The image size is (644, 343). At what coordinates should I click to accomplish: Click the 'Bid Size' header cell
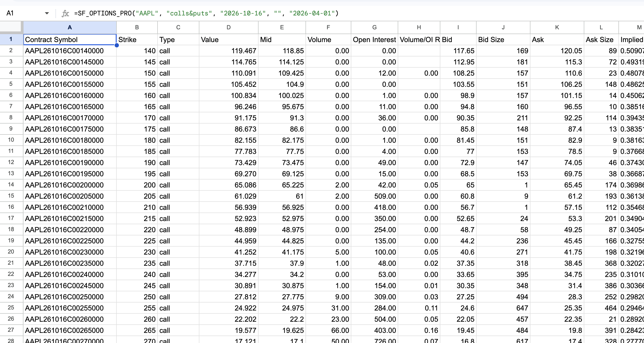tap(503, 40)
